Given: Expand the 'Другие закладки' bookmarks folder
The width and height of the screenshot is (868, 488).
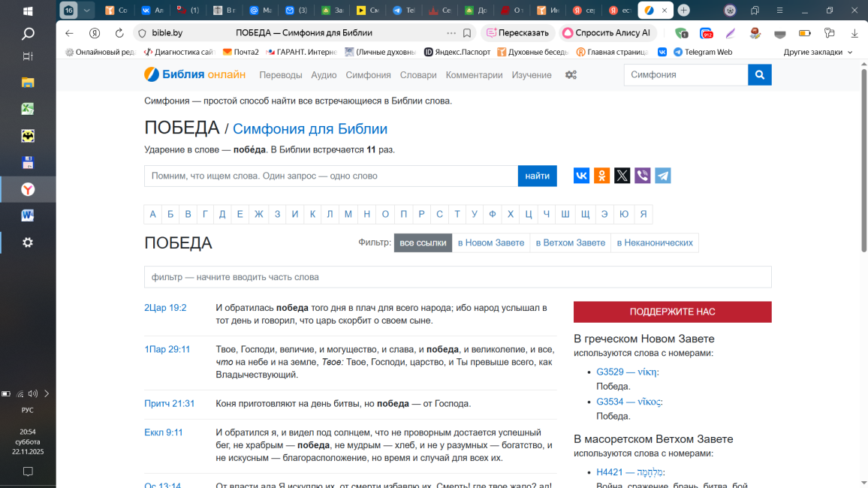Looking at the screenshot, I should click(x=818, y=53).
